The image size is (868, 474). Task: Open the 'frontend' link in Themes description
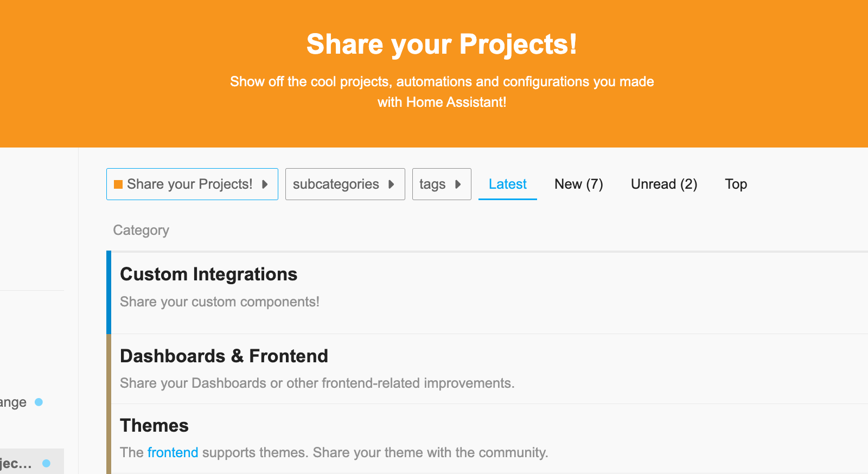(x=173, y=452)
